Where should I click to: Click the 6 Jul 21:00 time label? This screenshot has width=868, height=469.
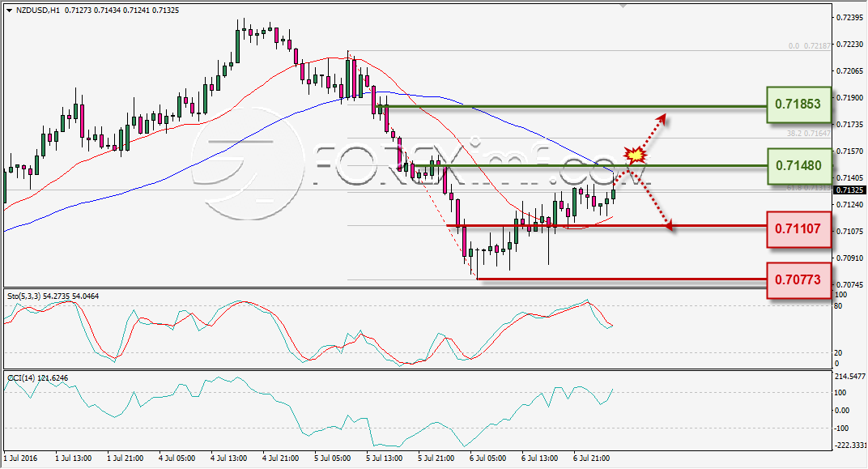[591, 458]
